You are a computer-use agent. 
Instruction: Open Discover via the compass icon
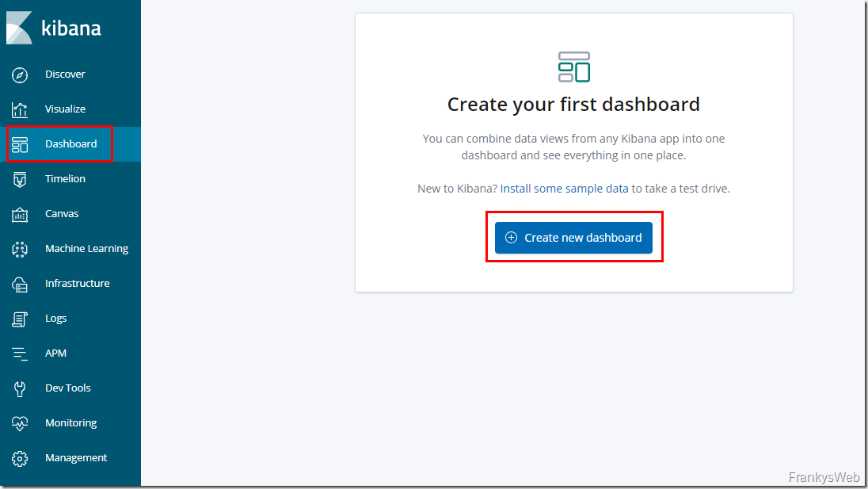(x=20, y=74)
